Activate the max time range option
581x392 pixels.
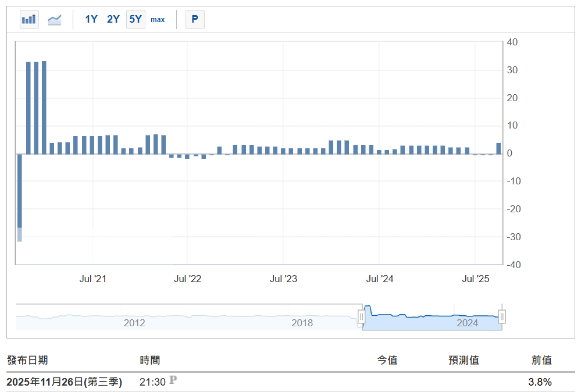[157, 19]
